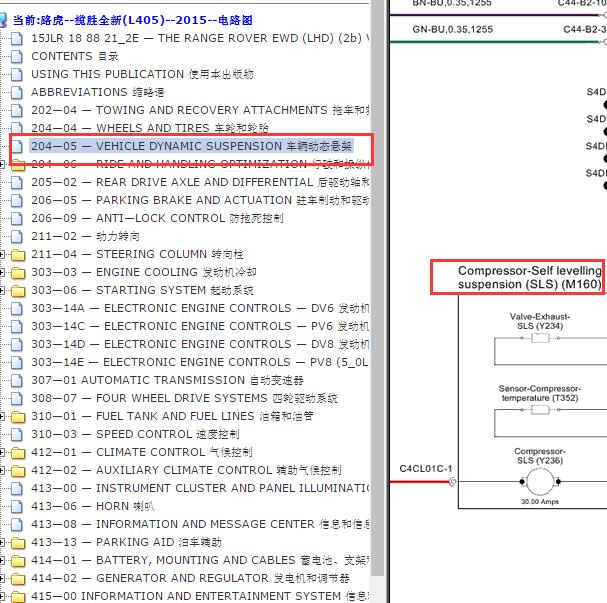Open 204—04 WHEELS AND TIRES entry

(150, 128)
